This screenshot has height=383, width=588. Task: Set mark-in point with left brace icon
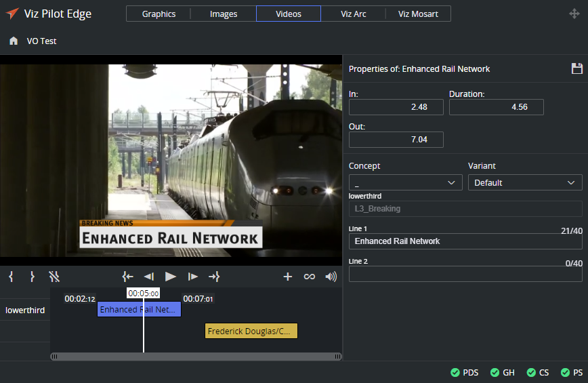(11, 277)
